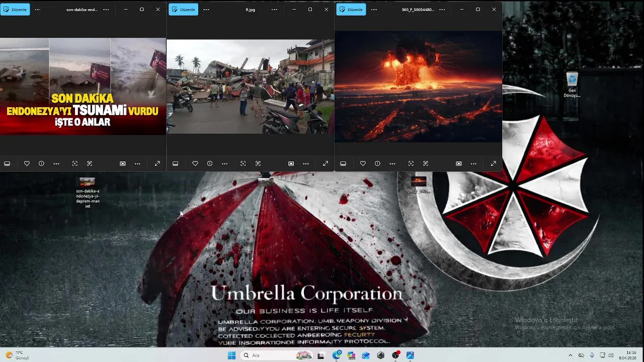Select the son-dakika-endonezya desktop file icon
644x362 pixels.
(x=88, y=193)
